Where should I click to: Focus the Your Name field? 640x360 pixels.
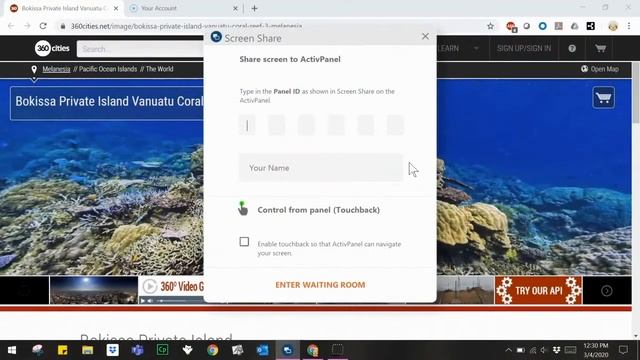coord(321,168)
